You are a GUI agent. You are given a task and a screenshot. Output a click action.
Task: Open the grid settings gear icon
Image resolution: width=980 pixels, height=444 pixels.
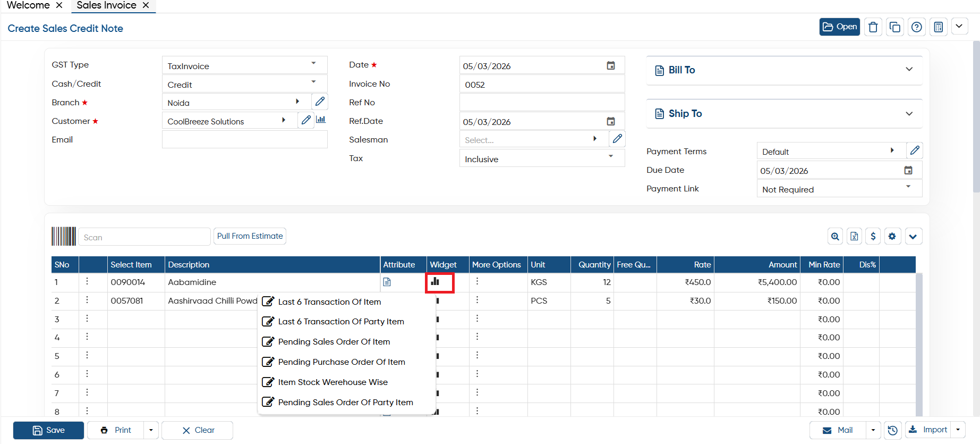click(x=892, y=237)
